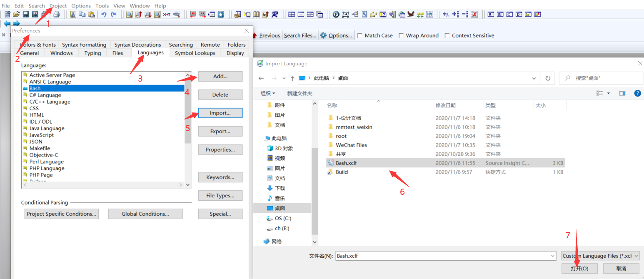Open the File menu
The height and width of the screenshot is (279, 644).
pos(6,6)
